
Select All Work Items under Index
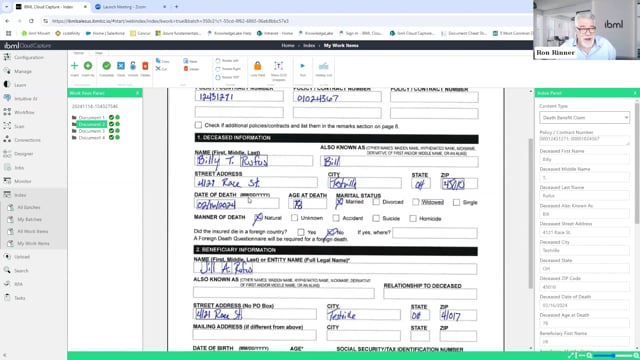click(x=33, y=231)
